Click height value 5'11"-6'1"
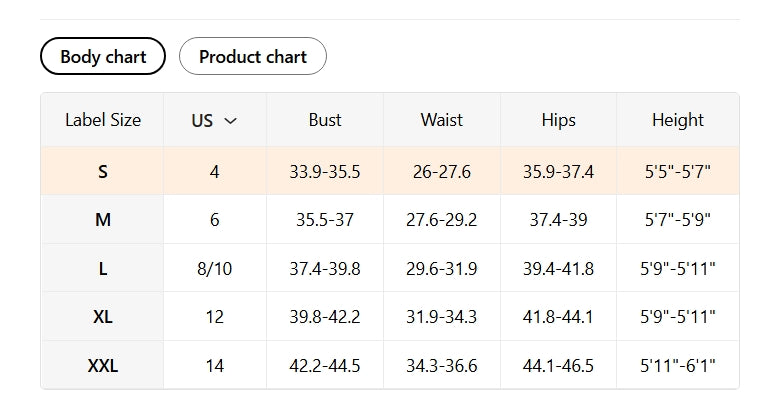 (678, 366)
